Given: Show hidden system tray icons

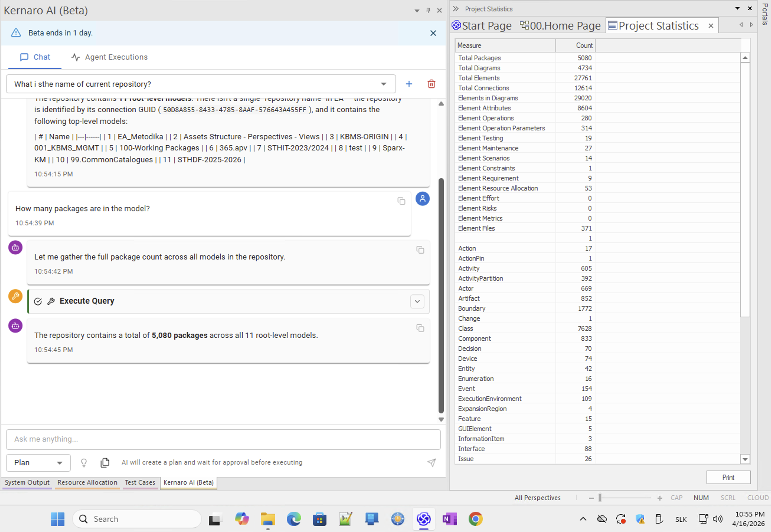Looking at the screenshot, I should click(583, 519).
